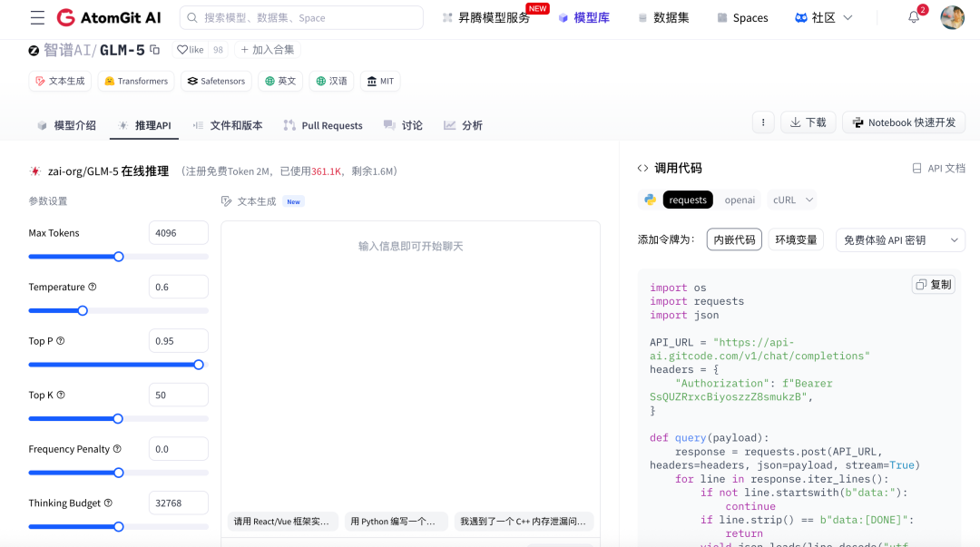Open the 文件和版本 tab

(228, 125)
